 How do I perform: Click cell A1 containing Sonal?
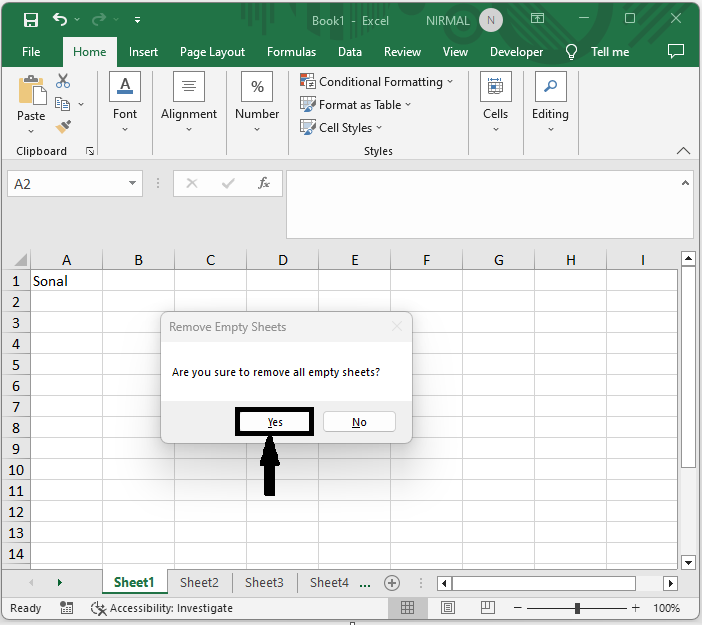pos(66,281)
